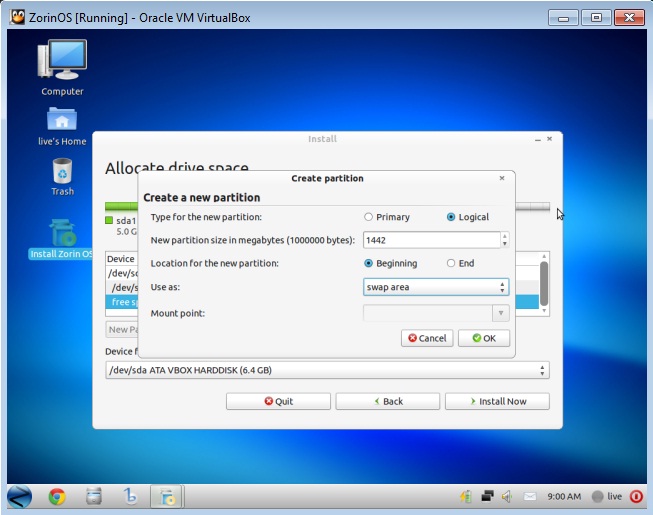Click the Device column header
This screenshot has width=653, height=515.
click(121, 259)
